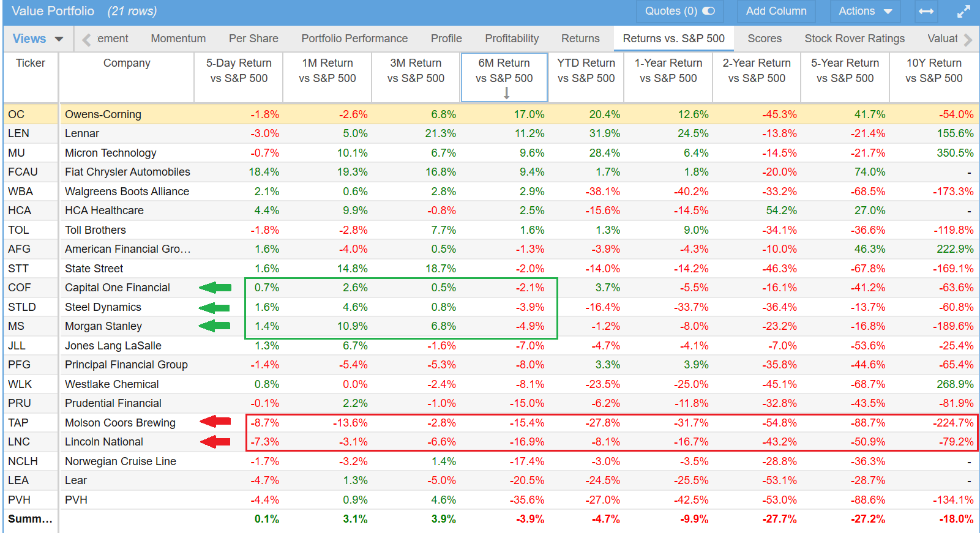Image resolution: width=980 pixels, height=533 pixels.
Task: Select Molson Coors Brewing company
Action: point(120,423)
